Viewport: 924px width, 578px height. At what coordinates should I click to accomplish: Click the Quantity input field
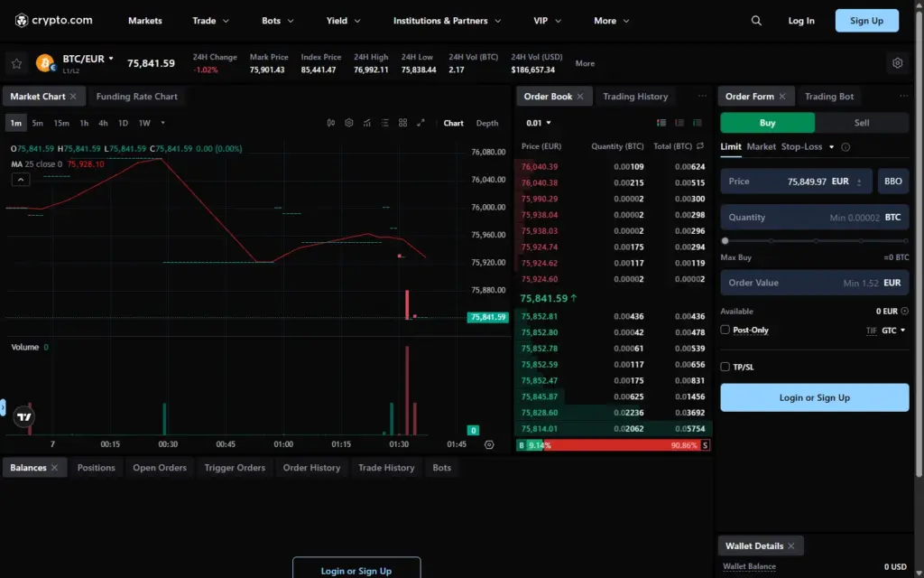(815, 217)
